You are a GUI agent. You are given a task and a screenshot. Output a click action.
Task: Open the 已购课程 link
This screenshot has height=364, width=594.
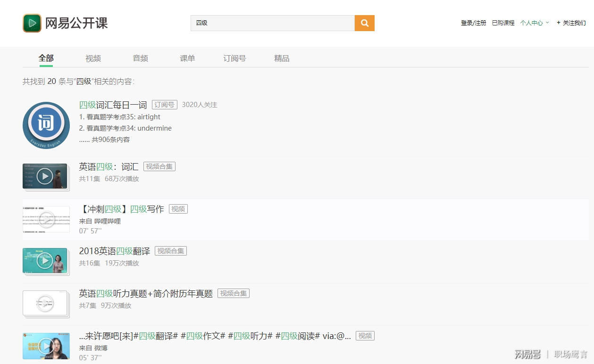[x=503, y=23]
